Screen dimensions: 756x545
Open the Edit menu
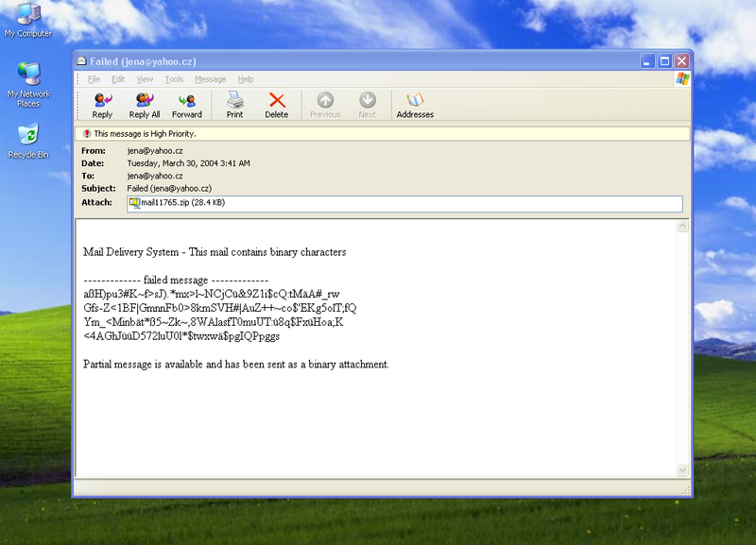click(x=118, y=79)
